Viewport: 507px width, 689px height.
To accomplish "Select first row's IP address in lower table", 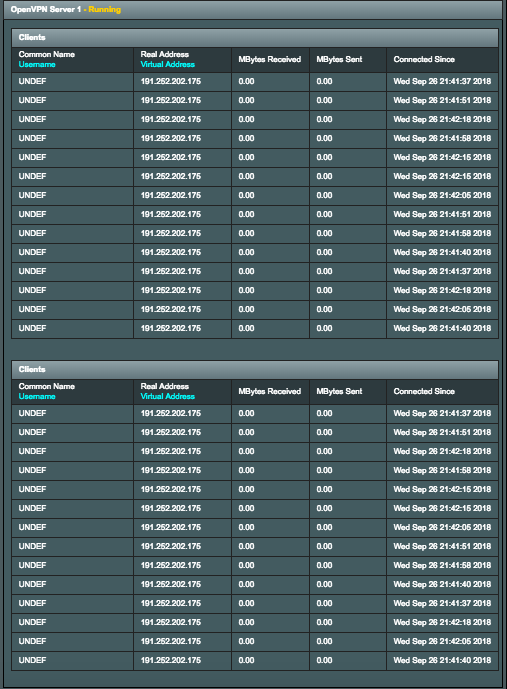I will click(x=171, y=413).
